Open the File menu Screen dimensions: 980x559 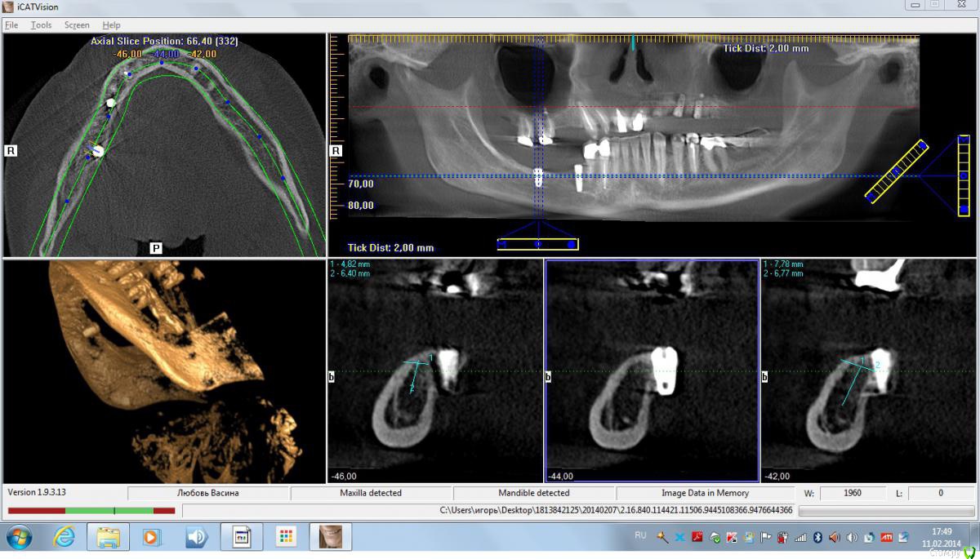[x=11, y=25]
